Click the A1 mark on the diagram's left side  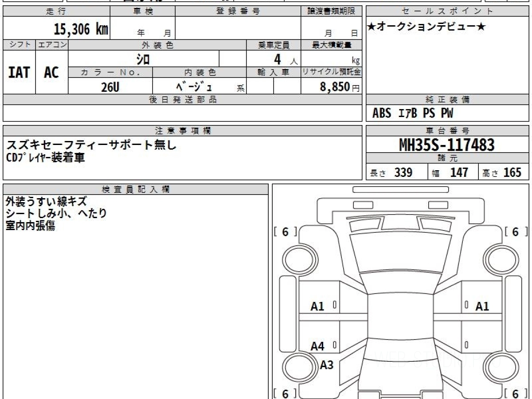[317, 306]
